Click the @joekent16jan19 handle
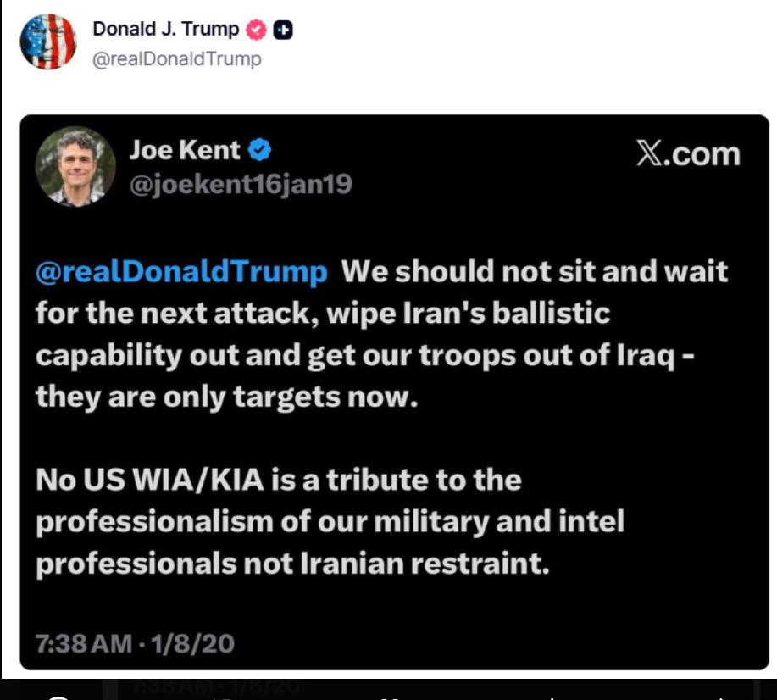 240,183
